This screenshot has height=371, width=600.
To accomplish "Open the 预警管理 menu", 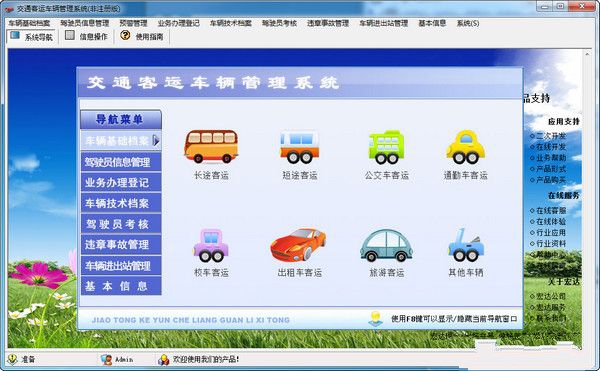I will click(x=133, y=23).
